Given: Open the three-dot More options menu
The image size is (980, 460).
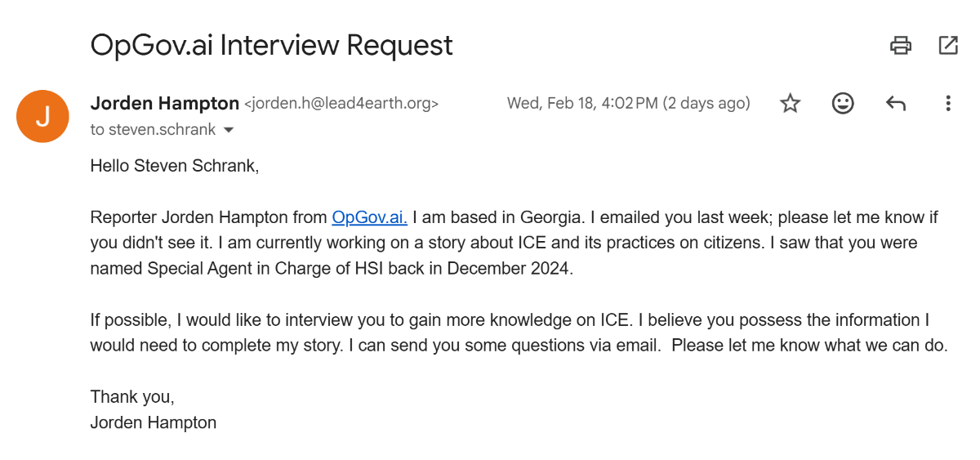Looking at the screenshot, I should coord(948,104).
